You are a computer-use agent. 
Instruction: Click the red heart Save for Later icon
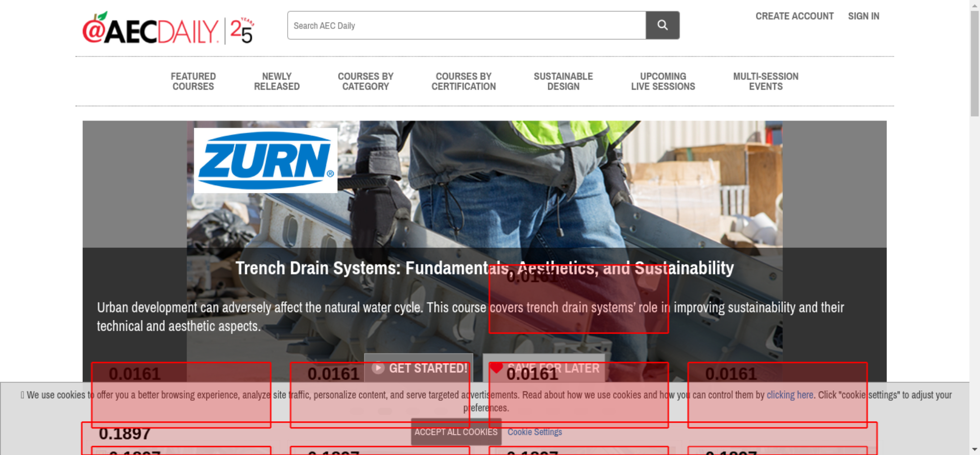496,368
